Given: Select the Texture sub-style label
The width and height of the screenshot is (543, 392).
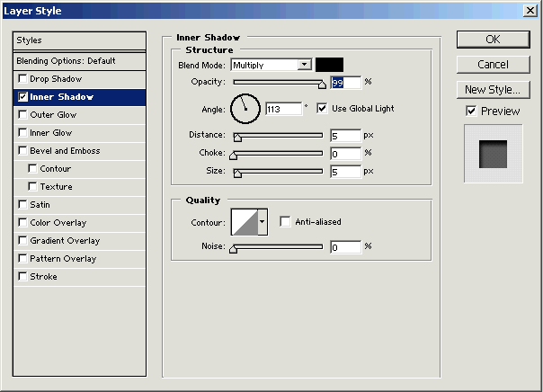Looking at the screenshot, I should pyautogui.click(x=56, y=187).
